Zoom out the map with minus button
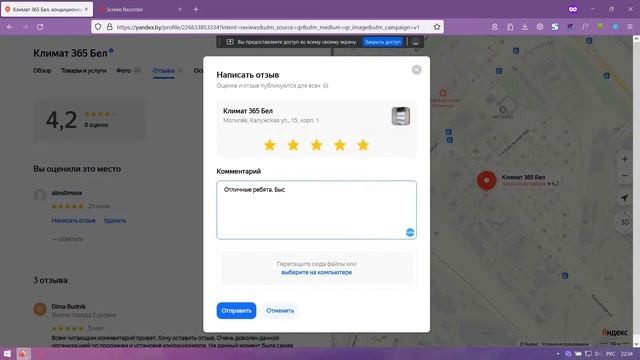Image resolution: width=640 pixels, height=360 pixels. (624, 176)
